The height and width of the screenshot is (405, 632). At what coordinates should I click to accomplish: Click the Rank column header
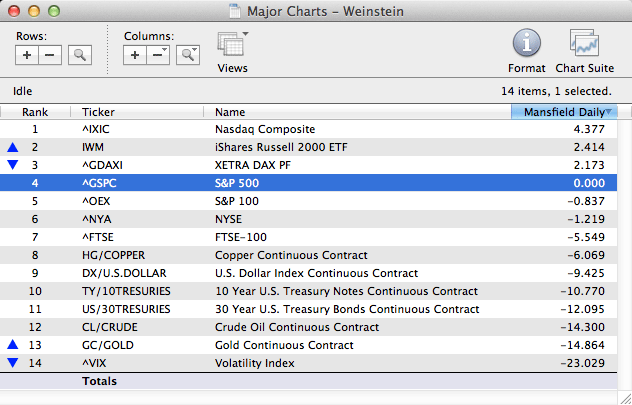tap(35, 112)
